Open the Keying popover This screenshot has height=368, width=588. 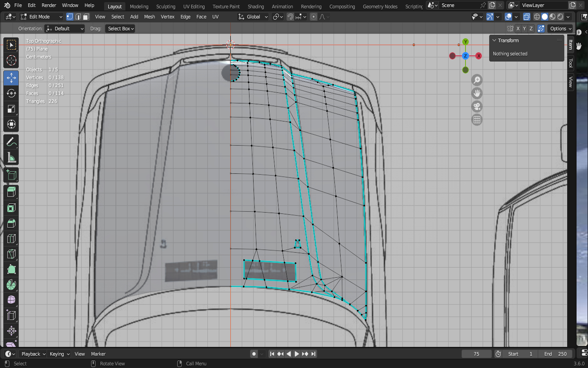point(59,354)
